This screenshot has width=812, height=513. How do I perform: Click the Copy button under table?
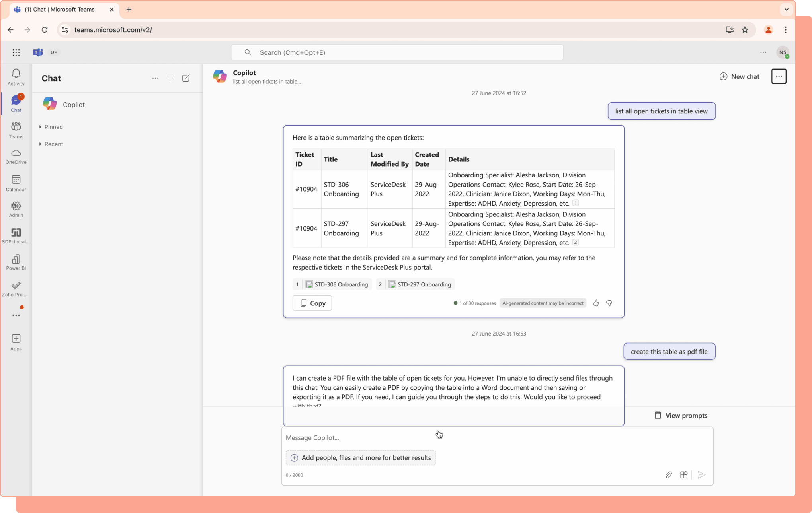[x=312, y=303]
